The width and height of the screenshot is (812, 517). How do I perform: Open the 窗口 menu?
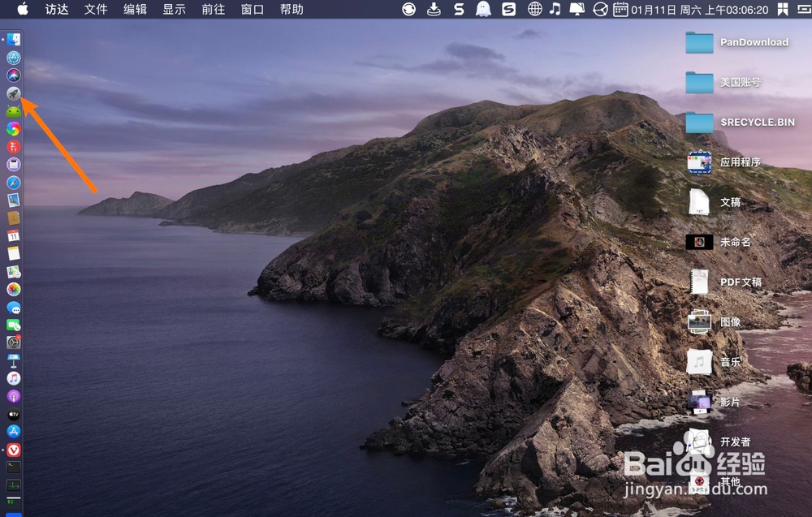point(253,9)
